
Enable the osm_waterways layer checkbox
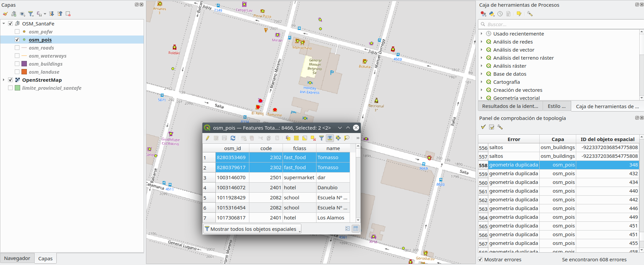point(17,56)
